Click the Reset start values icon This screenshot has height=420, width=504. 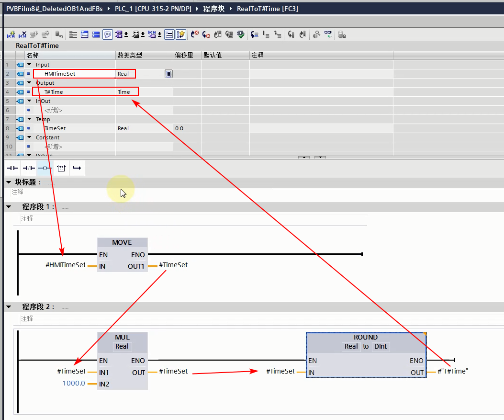click(59, 34)
